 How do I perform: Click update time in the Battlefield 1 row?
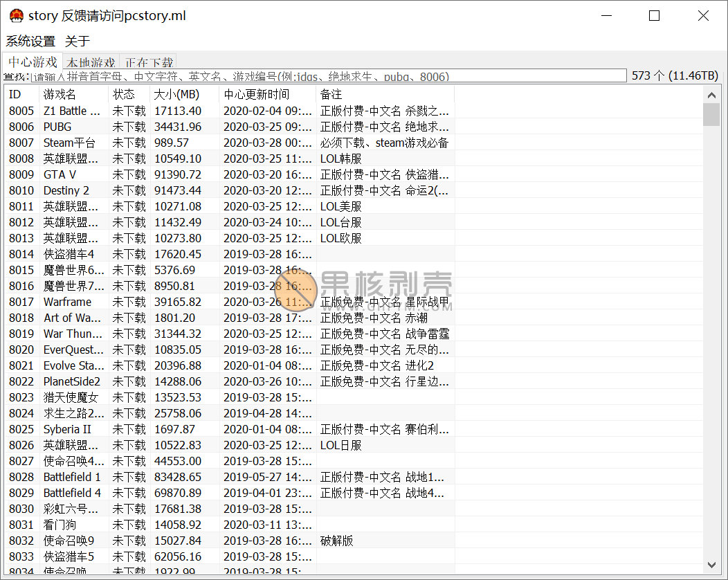point(267,477)
